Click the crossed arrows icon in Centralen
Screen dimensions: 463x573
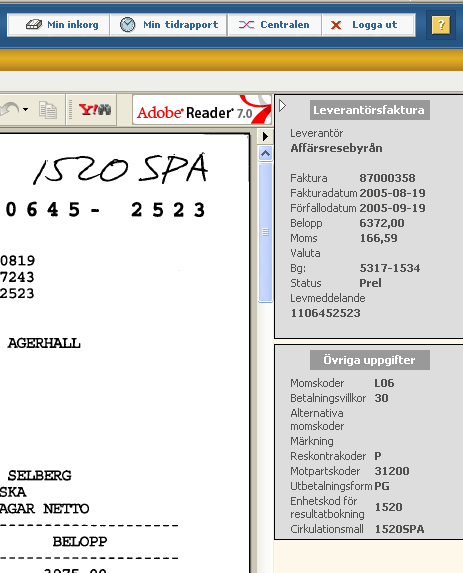[246, 25]
